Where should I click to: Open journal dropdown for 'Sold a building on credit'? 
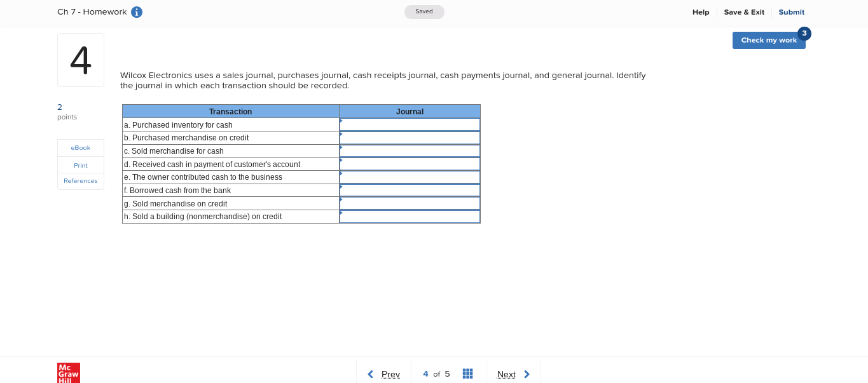point(410,216)
